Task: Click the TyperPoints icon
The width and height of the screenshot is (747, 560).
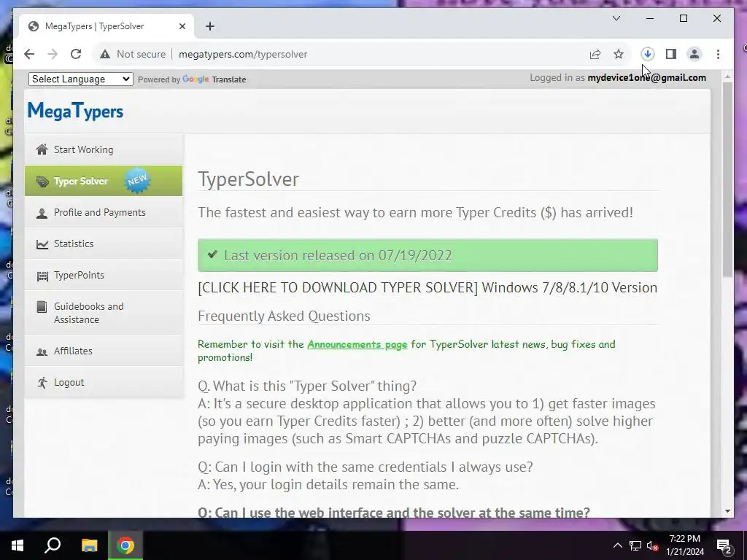Action: click(42, 276)
